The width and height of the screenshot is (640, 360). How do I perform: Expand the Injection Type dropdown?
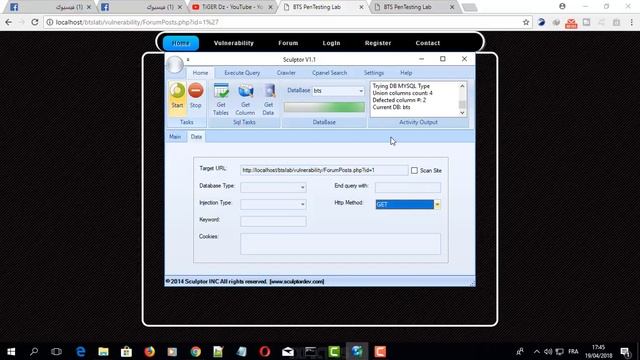pos(302,204)
